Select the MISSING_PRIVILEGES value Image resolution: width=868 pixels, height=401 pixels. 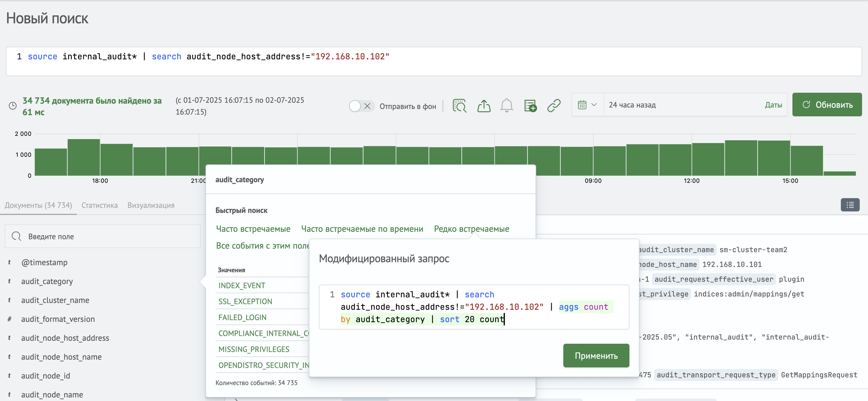pyautogui.click(x=254, y=349)
